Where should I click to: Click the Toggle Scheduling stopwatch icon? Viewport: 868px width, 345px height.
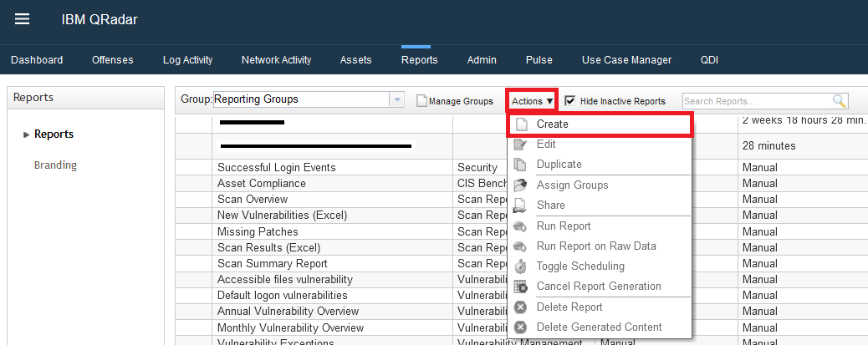(x=520, y=266)
